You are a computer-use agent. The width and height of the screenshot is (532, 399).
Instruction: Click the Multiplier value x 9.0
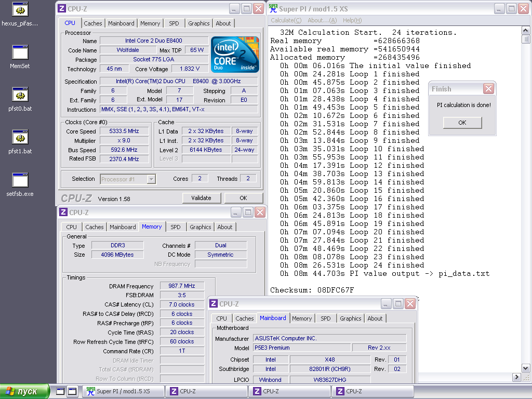124,140
